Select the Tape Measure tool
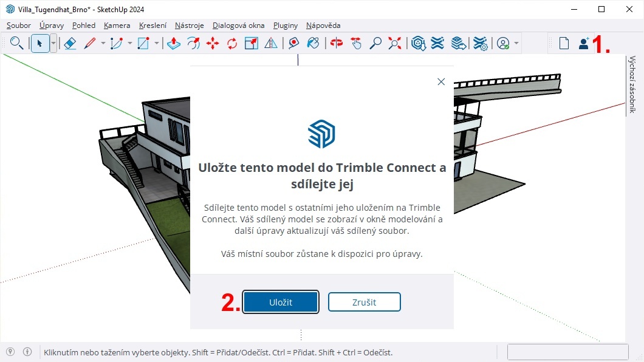 tap(293, 43)
